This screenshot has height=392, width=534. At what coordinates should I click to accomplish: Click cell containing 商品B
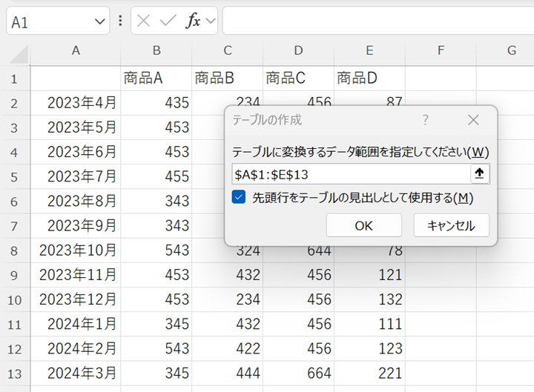228,79
